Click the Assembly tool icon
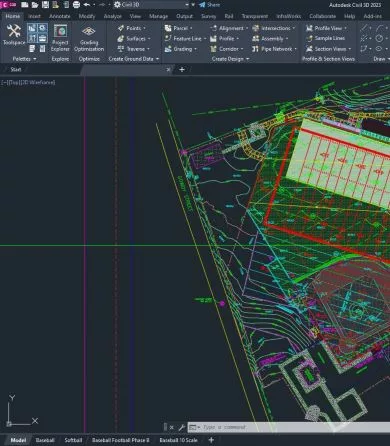 point(256,39)
